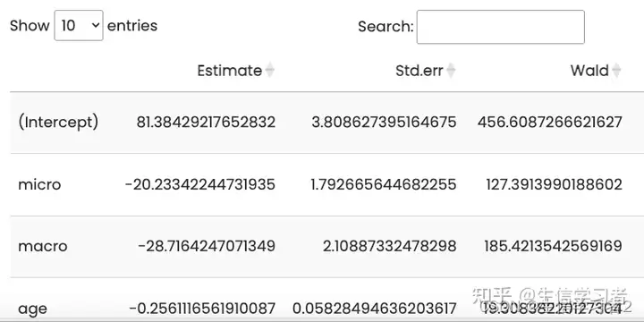Open the Show entries count dropdown
Image resolution: width=644 pixels, height=322 pixels.
click(79, 25)
